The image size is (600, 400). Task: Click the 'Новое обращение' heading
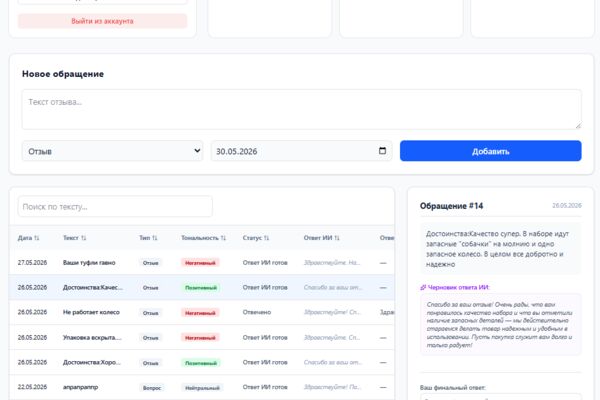click(63, 74)
